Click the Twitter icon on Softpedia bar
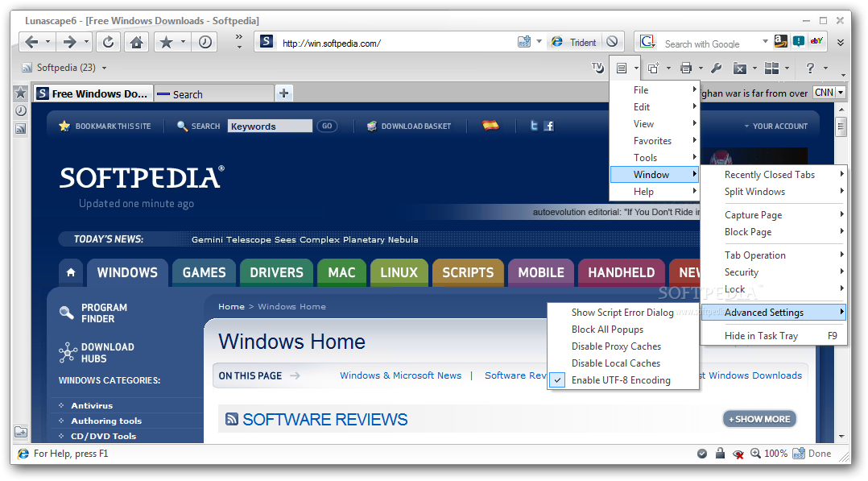 (534, 126)
